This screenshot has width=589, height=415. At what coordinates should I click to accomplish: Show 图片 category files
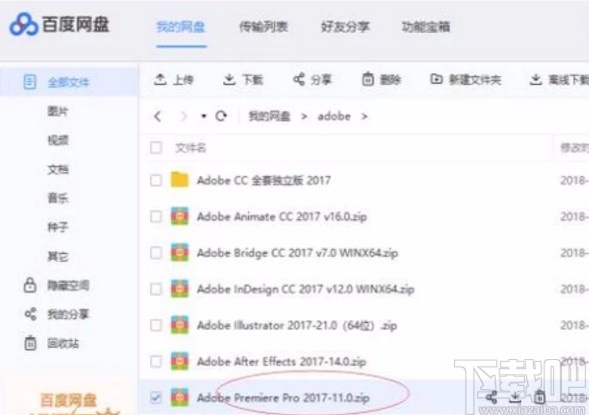(58, 111)
